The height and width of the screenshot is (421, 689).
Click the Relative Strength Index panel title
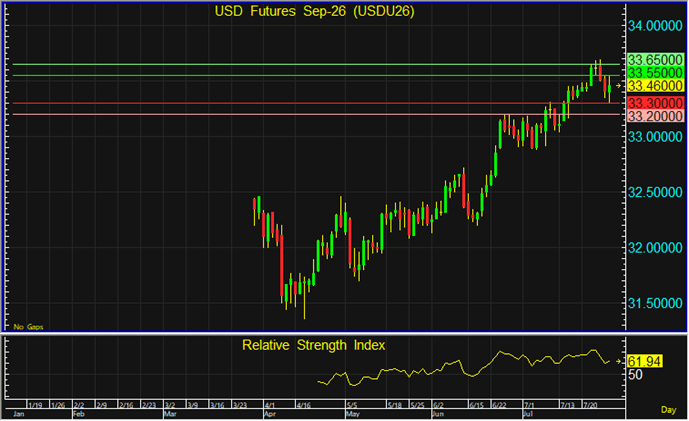click(x=313, y=345)
